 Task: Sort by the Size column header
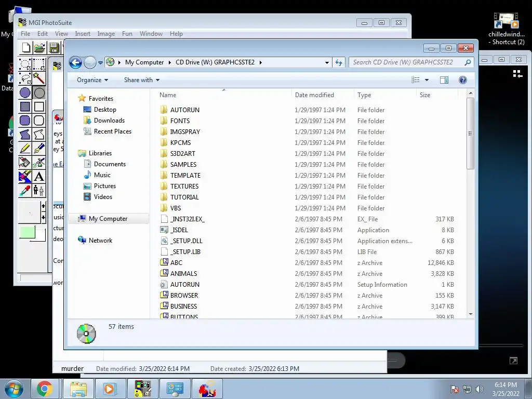coord(437,95)
